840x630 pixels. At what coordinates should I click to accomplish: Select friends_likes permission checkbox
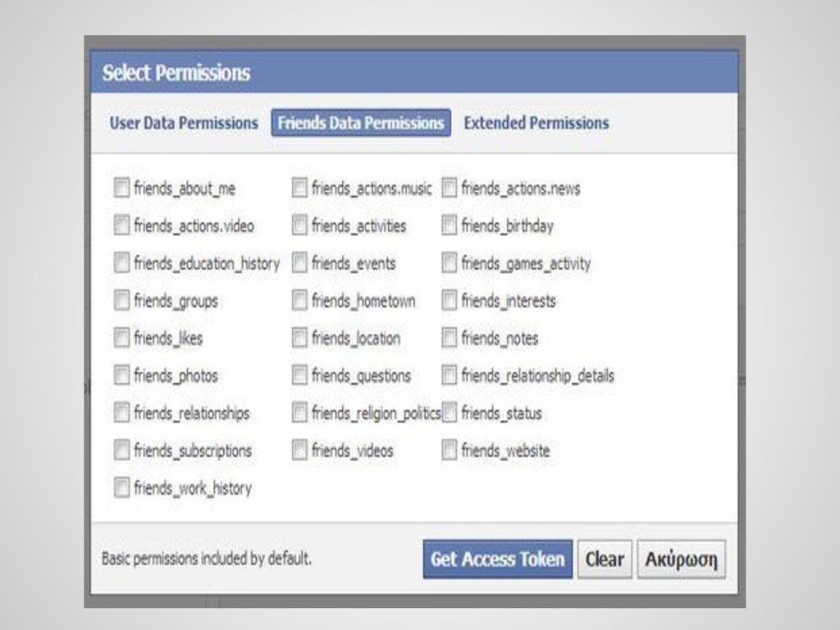point(121,338)
